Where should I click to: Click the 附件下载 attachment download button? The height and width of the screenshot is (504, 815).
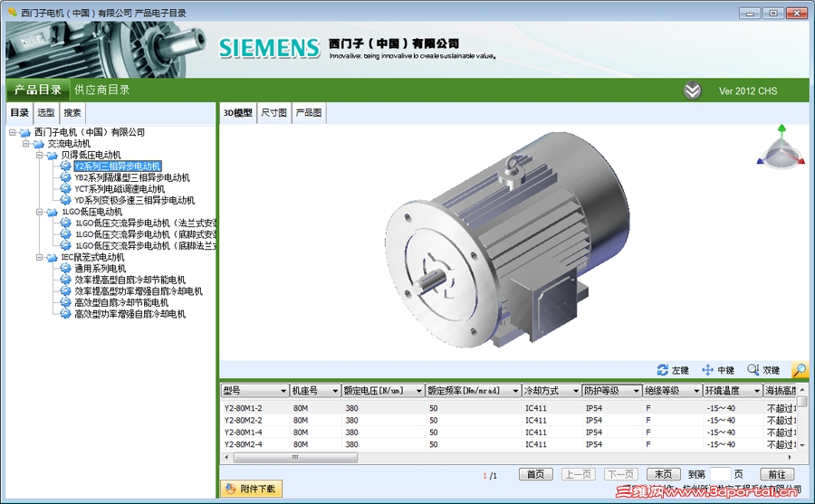(252, 489)
